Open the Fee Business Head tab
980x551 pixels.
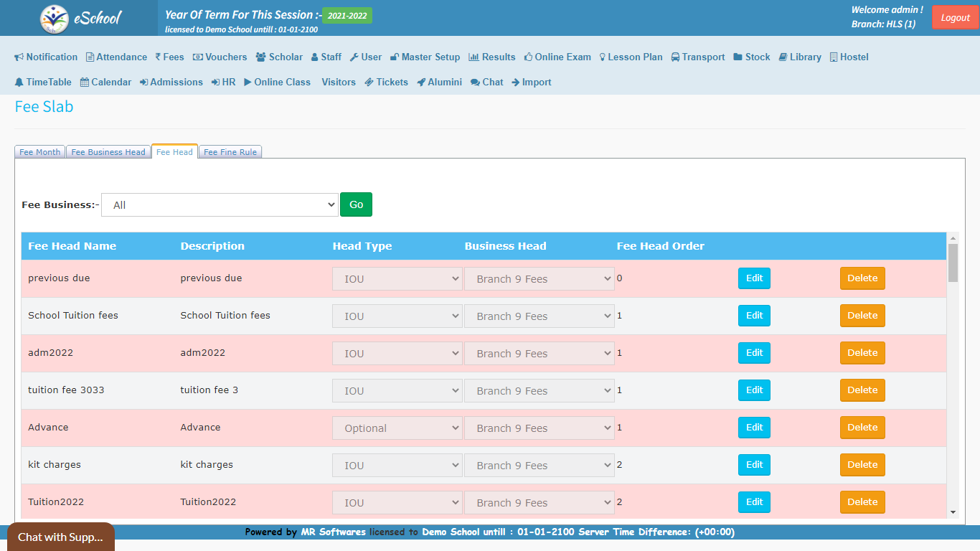(108, 152)
